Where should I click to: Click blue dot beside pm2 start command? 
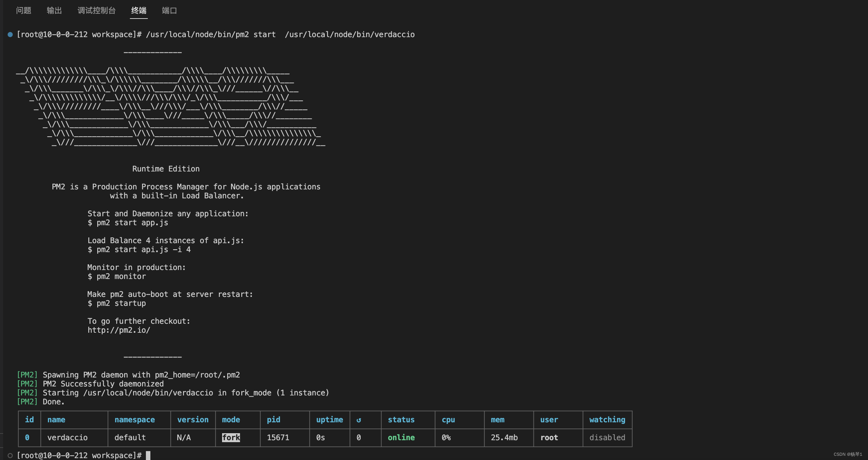[x=10, y=34]
